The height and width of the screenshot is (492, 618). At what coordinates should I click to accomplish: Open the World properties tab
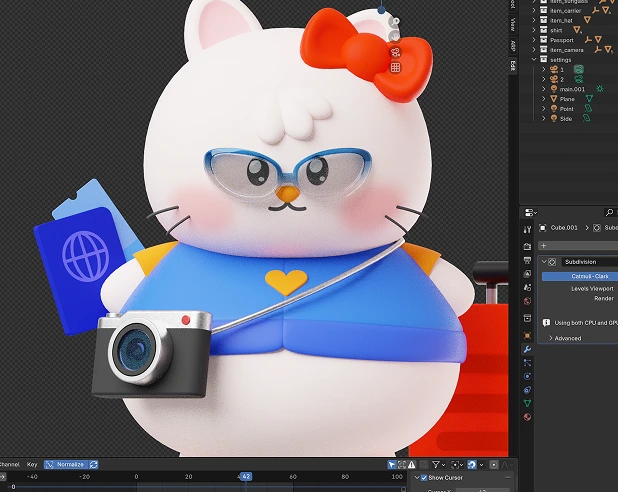[527, 301]
